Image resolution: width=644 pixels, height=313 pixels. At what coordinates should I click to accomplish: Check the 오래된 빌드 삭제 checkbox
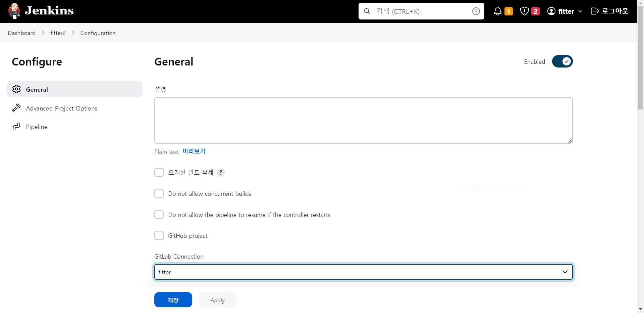[159, 172]
